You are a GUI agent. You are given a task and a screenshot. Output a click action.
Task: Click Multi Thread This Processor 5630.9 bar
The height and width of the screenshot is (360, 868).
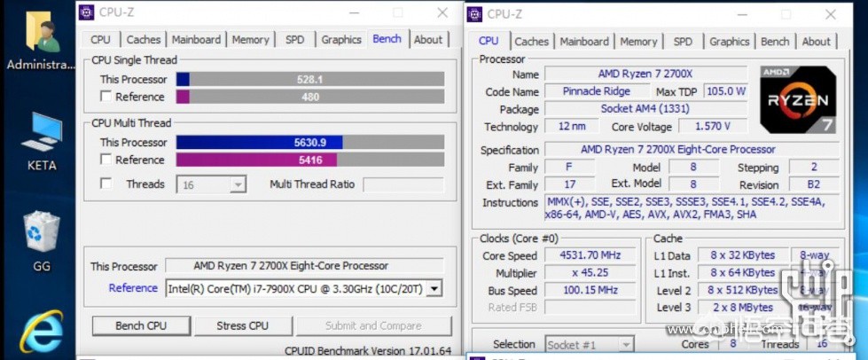(x=310, y=143)
